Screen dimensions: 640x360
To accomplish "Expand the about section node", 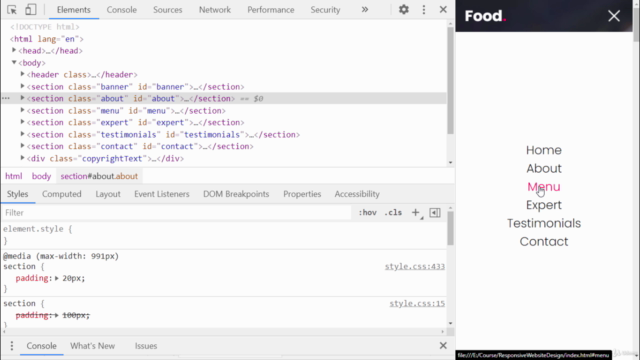I will coord(22,98).
